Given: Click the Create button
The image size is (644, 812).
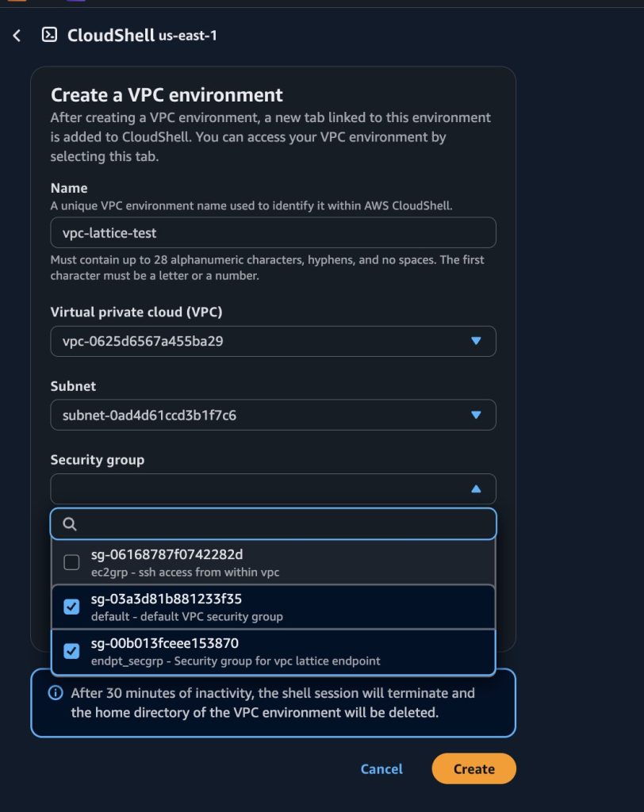Looking at the screenshot, I should click(x=473, y=768).
